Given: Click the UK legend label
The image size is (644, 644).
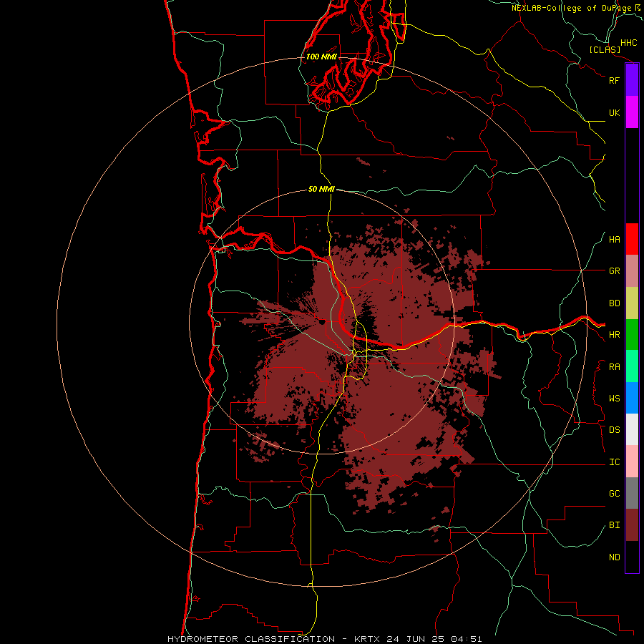Looking at the screenshot, I should click(x=614, y=112).
